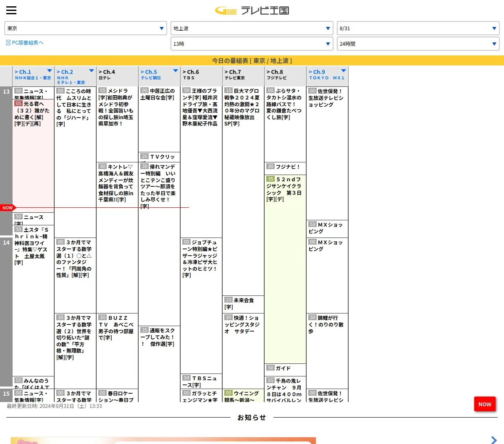Select Ch.1 NHK総合1・東京 header
Image resolution: width=504 pixels, height=444 pixels.
coord(33,76)
